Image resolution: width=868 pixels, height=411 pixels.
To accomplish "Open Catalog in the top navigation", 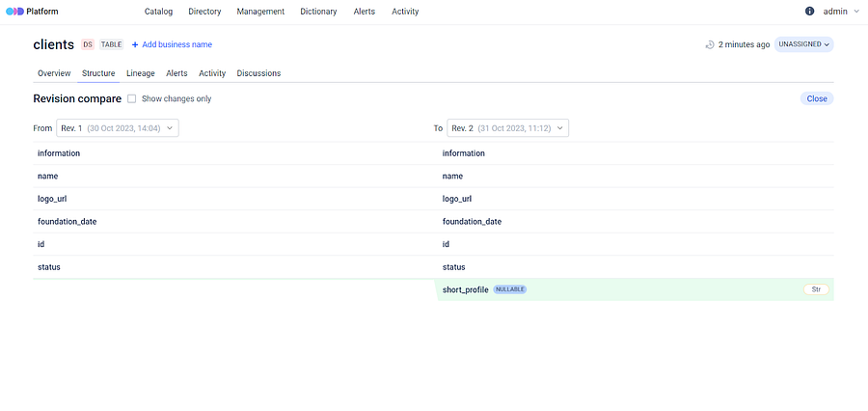I will click(x=158, y=11).
